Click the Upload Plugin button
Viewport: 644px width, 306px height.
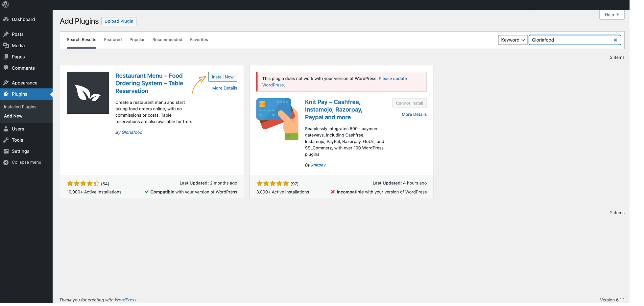coord(119,21)
